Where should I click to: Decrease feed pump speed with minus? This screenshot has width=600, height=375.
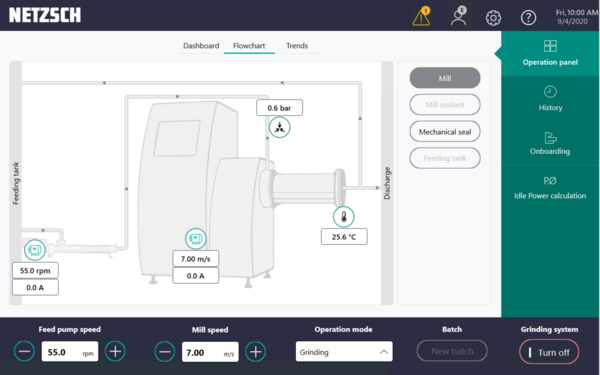coord(24,351)
